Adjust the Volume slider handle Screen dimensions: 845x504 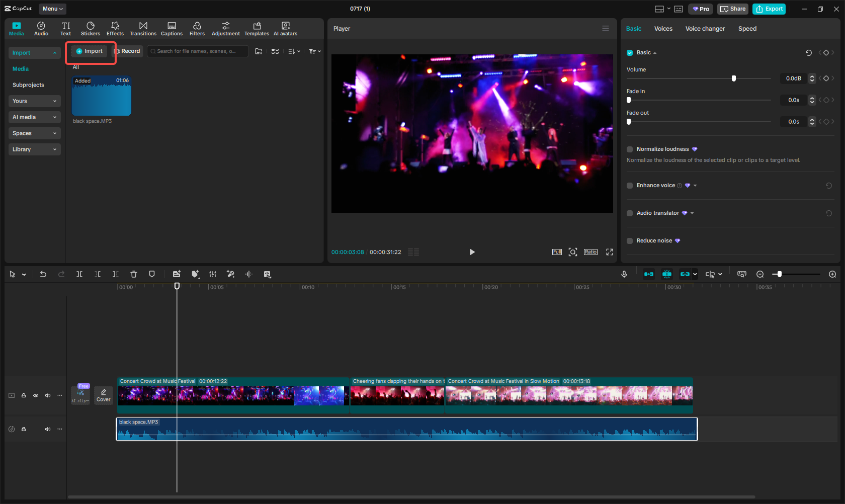pyautogui.click(x=734, y=78)
